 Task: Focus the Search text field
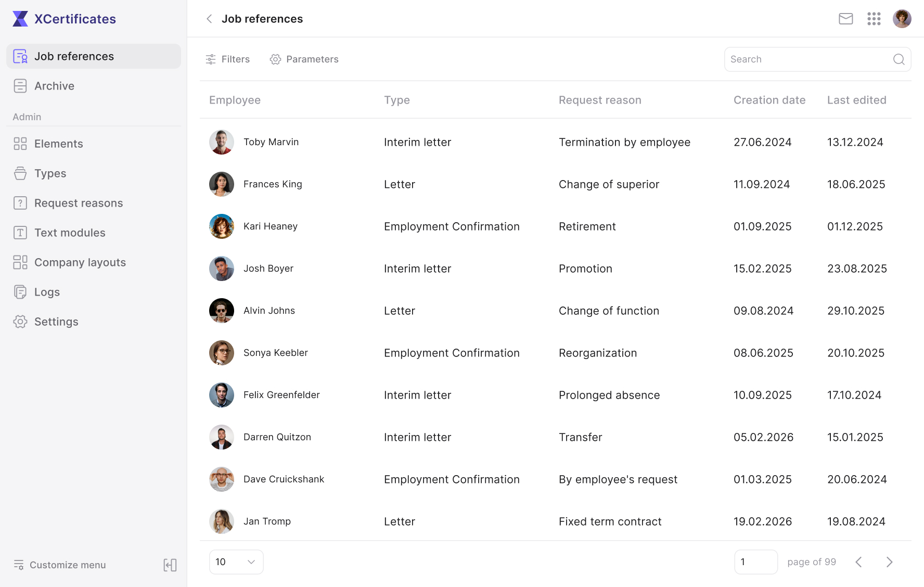pos(809,59)
